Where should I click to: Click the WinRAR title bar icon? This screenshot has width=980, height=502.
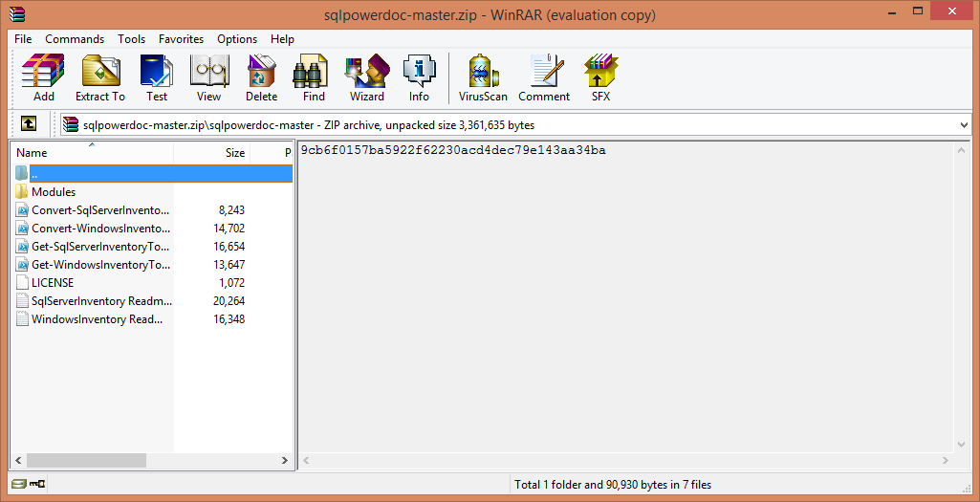[18, 13]
